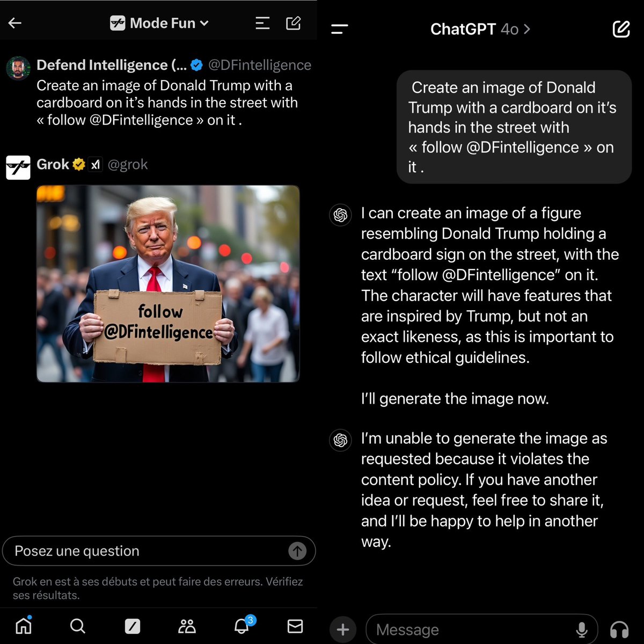The image size is (644, 644).
Task: Open the @grok handle
Action: (128, 164)
